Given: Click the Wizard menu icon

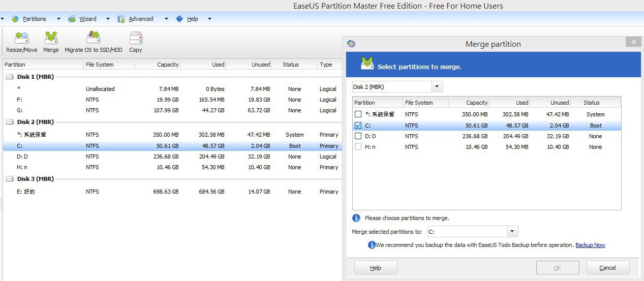Looking at the screenshot, I should point(72,19).
